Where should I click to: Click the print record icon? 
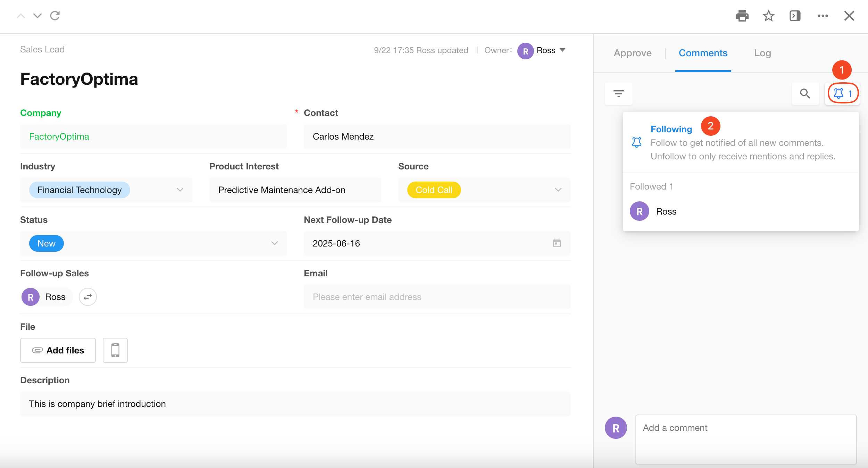(742, 16)
